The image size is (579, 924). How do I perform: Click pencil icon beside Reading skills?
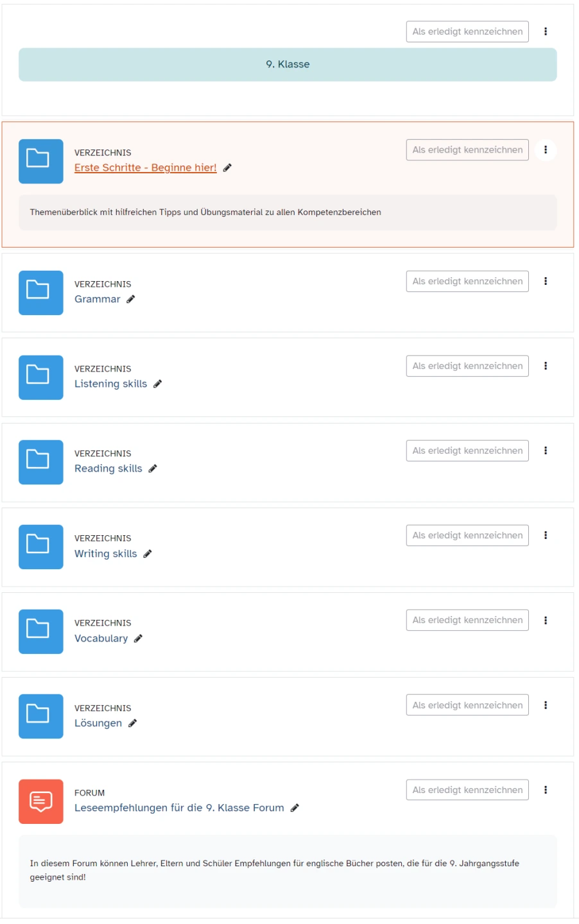pyautogui.click(x=153, y=468)
